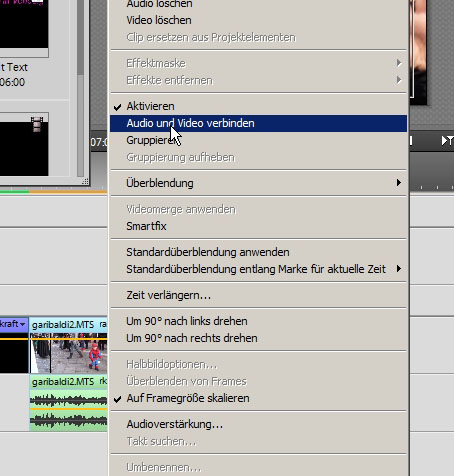Click the filmstrip icon on the thumbnail

click(x=37, y=124)
